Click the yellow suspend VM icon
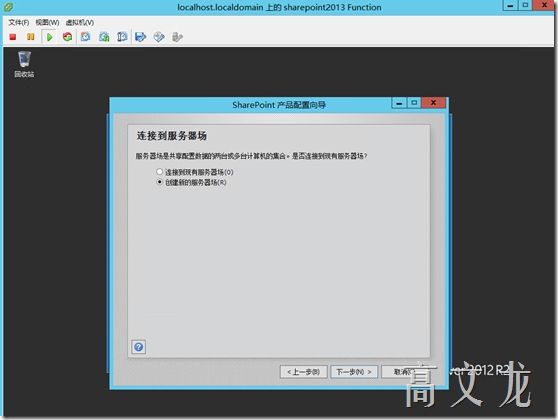This screenshot has height=420, width=558. (x=31, y=37)
